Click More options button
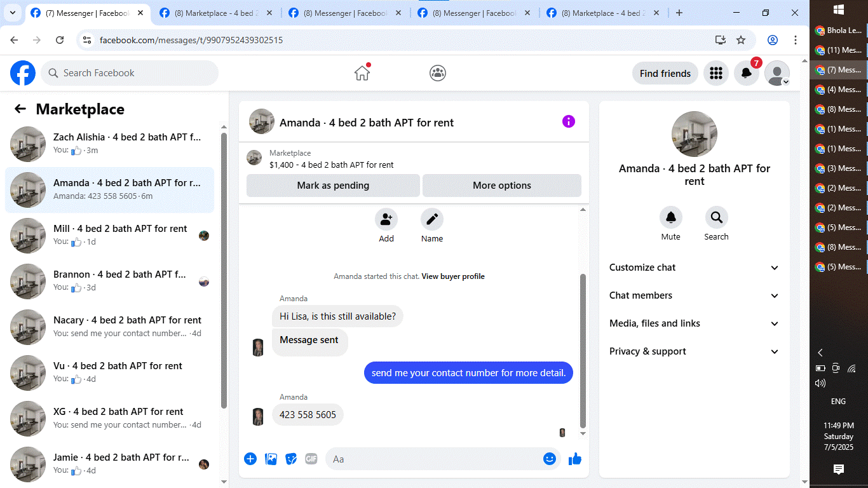This screenshot has width=868, height=488. click(x=502, y=186)
